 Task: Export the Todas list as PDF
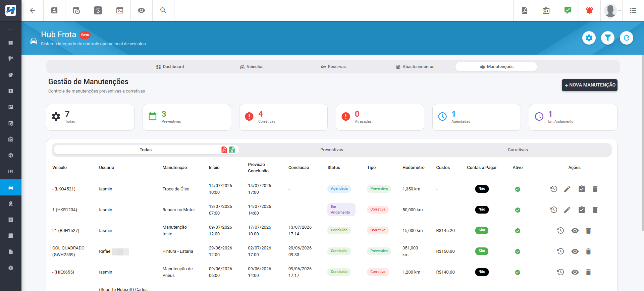224,150
